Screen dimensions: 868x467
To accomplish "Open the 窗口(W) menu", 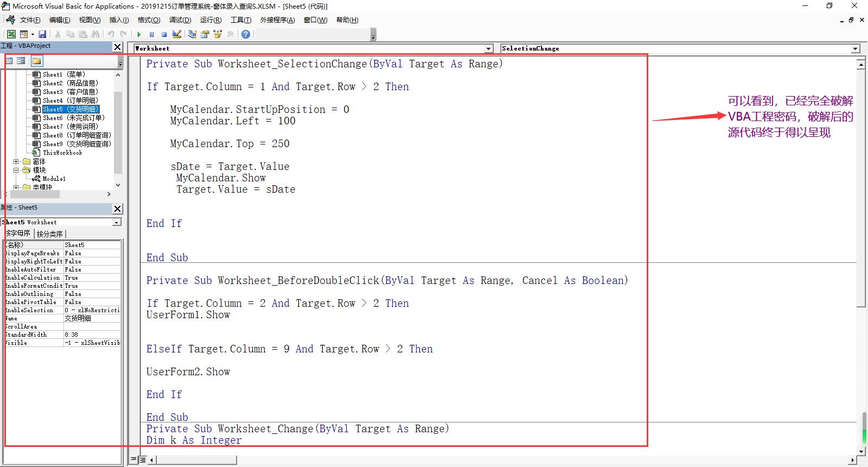I will [x=315, y=20].
